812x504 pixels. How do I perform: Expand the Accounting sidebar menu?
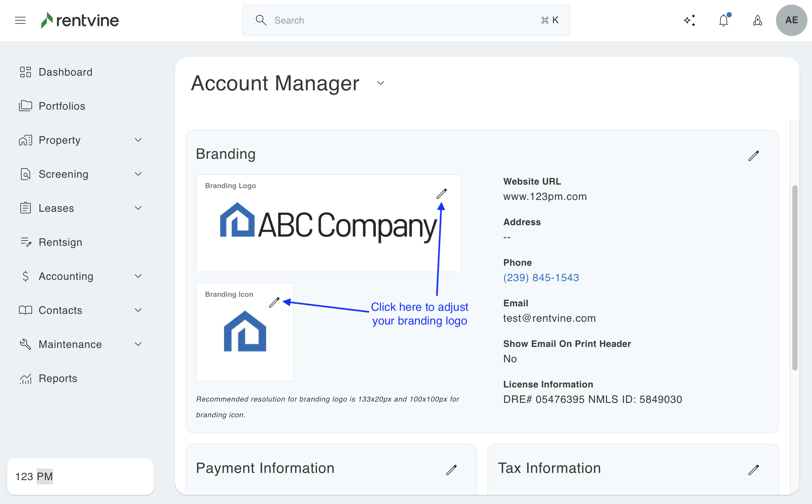coord(138,276)
